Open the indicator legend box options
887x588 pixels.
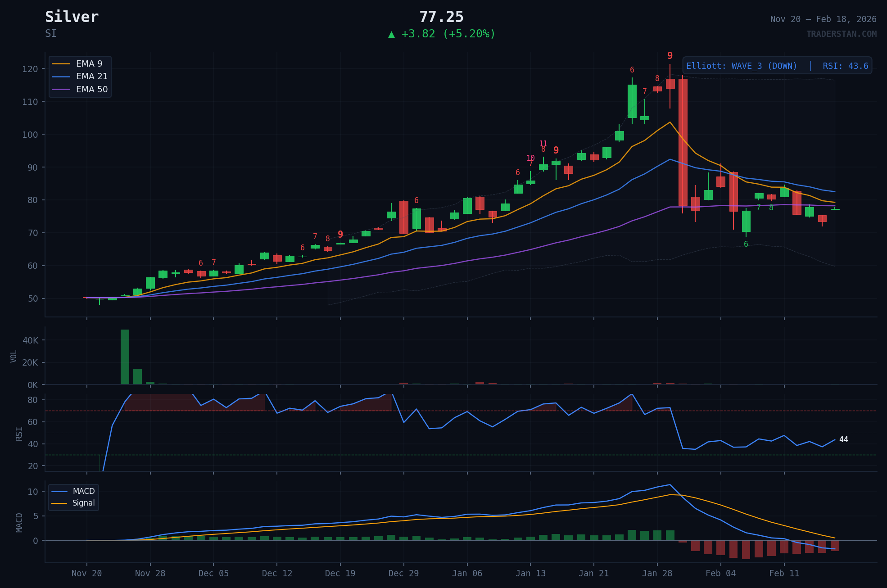[x=80, y=77]
